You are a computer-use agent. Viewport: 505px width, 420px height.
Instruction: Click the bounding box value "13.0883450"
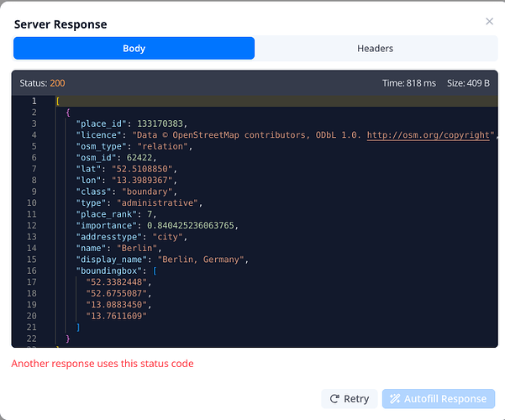pyautogui.click(x=117, y=305)
